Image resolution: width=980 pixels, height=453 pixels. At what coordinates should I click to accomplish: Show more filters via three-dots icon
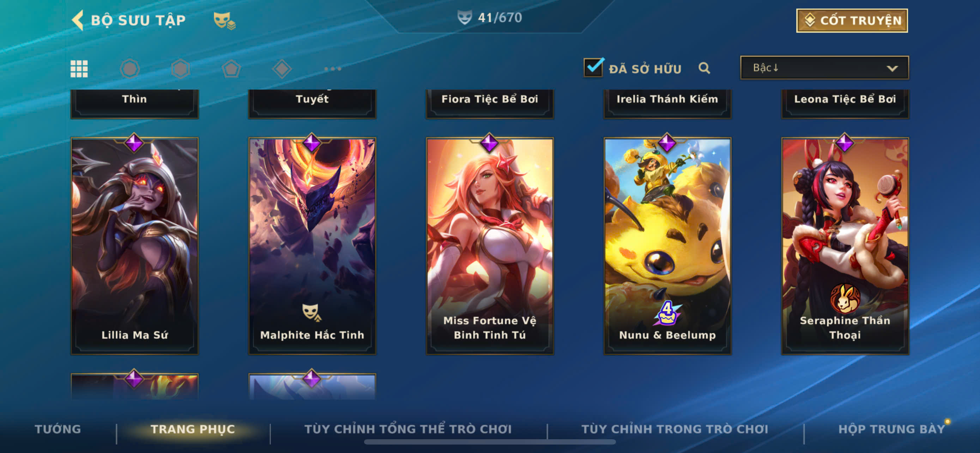333,69
